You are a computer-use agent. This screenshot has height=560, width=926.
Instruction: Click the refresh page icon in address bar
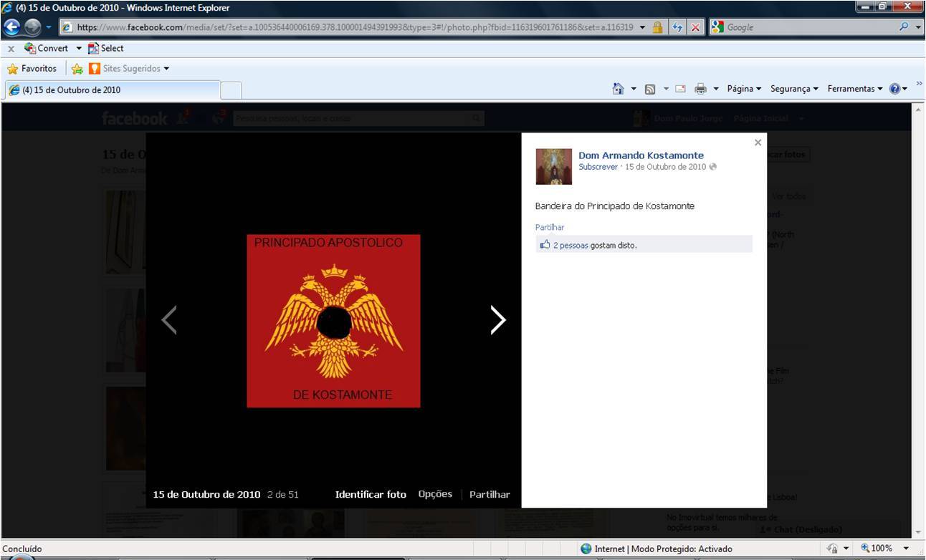coord(677,27)
